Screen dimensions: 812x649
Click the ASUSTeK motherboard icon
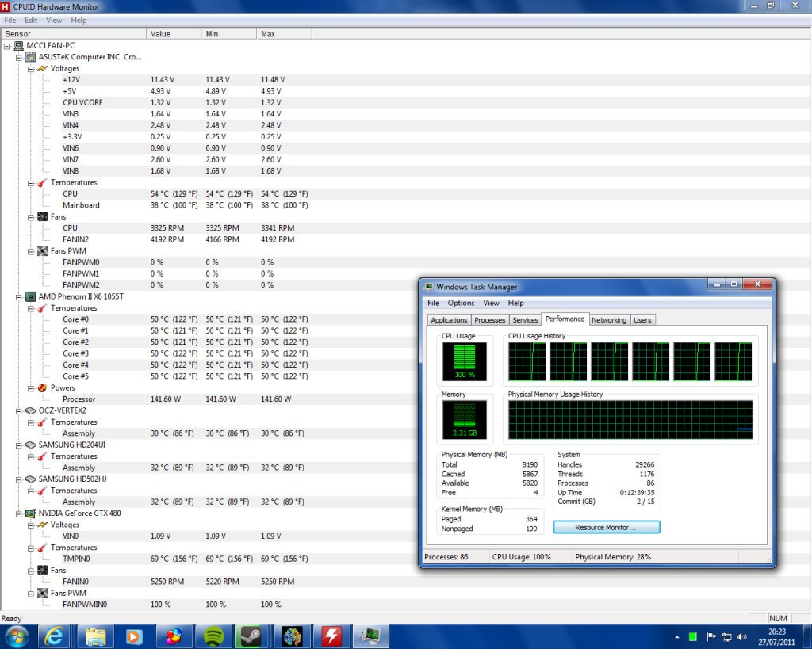(x=31, y=57)
